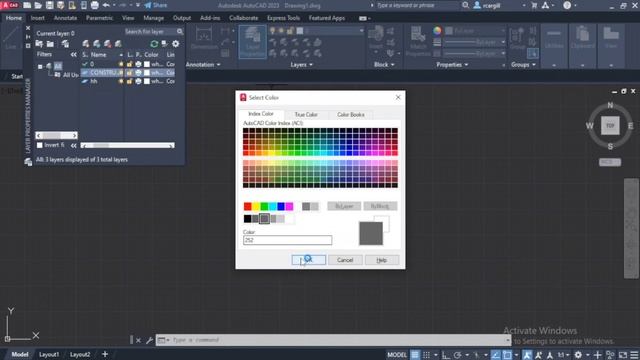Click OK in Select Color dialog
The height and width of the screenshot is (360, 640).
pyautogui.click(x=309, y=260)
